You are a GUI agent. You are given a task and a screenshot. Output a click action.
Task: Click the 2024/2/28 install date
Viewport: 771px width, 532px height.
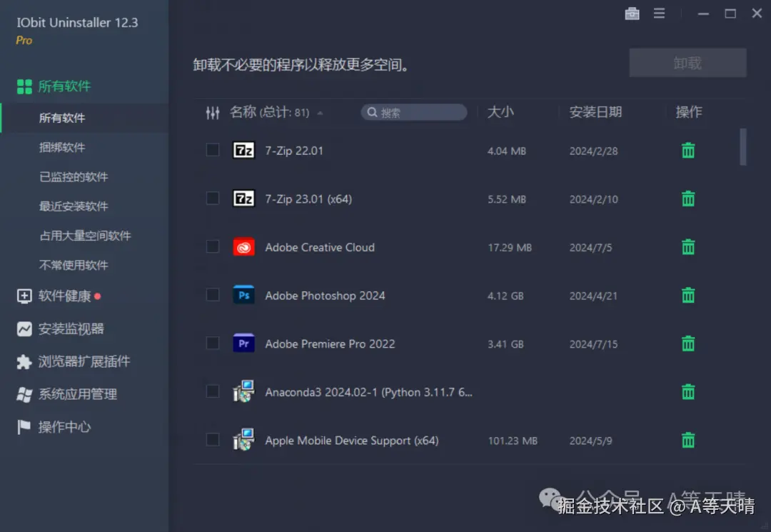593,151
